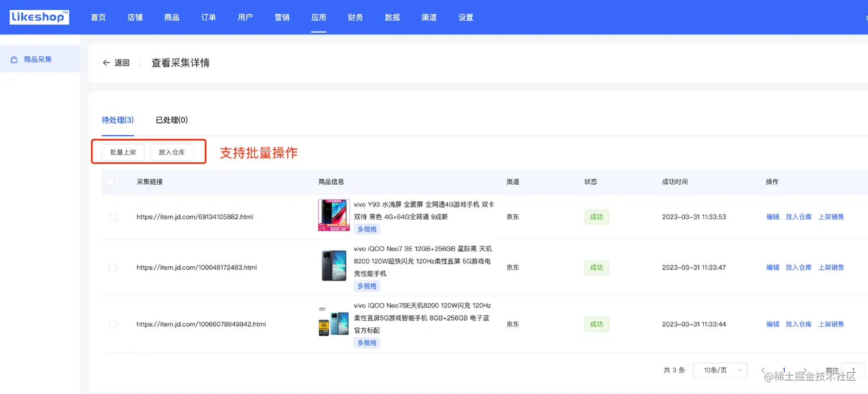
Task: Click link https://item.jd.com/69134105882.html
Action: coord(195,217)
